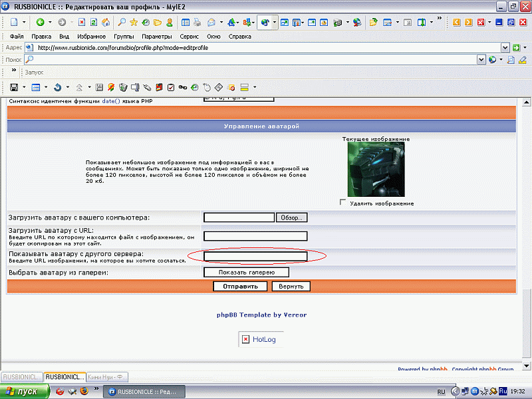Click the user figure toolbar icon

tap(170, 23)
